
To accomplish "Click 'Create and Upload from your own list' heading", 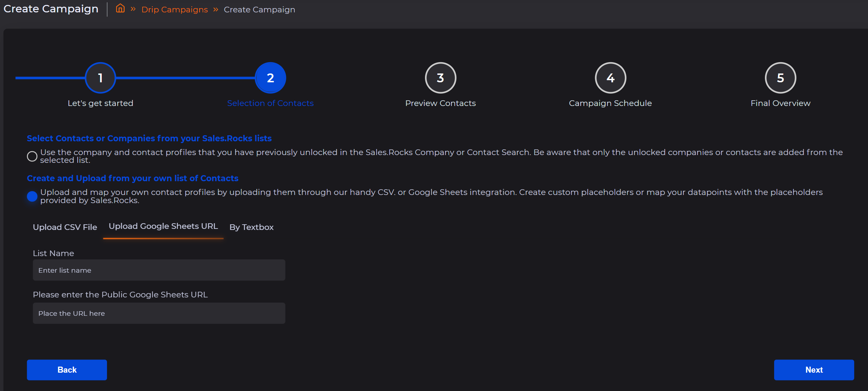I will (132, 178).
